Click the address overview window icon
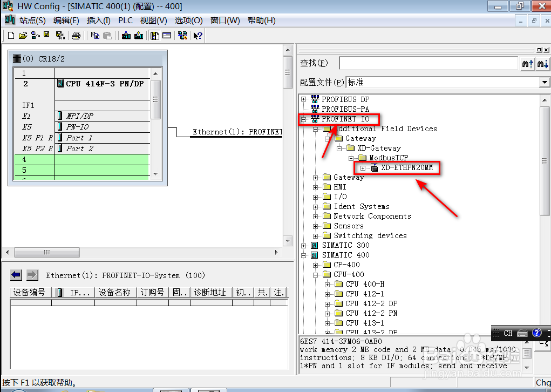The height and width of the screenshot is (392, 551). point(167,35)
